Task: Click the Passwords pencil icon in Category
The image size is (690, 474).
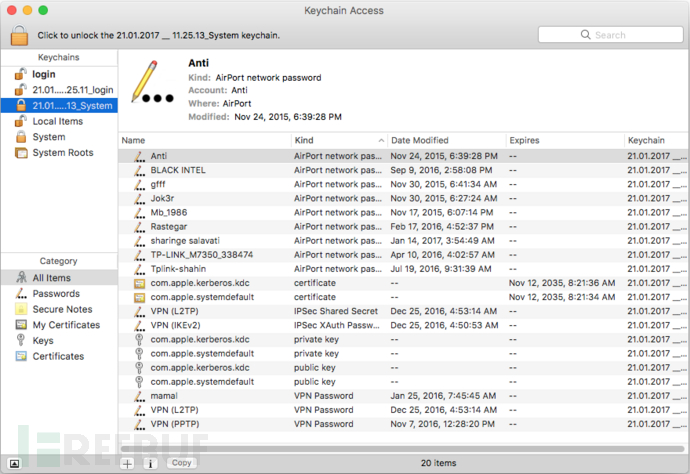Action: pos(21,293)
